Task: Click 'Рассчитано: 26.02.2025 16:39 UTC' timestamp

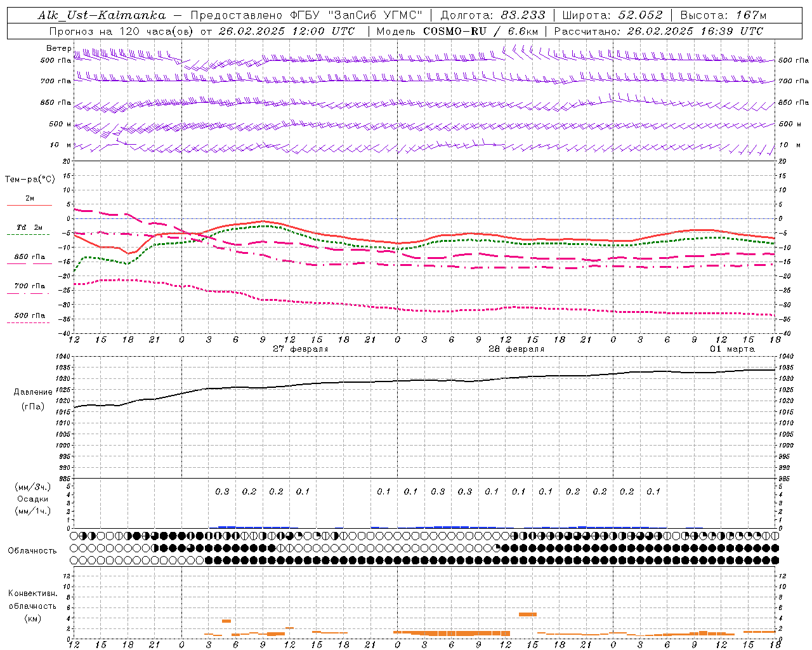Action: point(658,31)
